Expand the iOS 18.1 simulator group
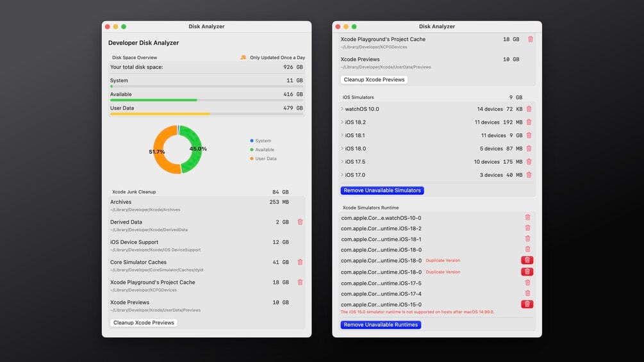This screenshot has width=644, height=362. coord(342,135)
